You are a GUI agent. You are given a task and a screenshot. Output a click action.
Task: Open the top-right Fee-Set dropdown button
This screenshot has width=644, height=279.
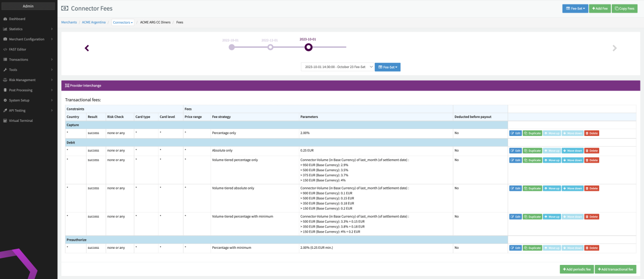575,9
